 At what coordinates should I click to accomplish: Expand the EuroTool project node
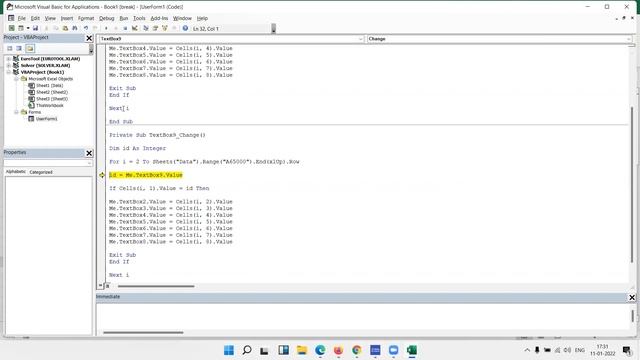[x=9, y=59]
